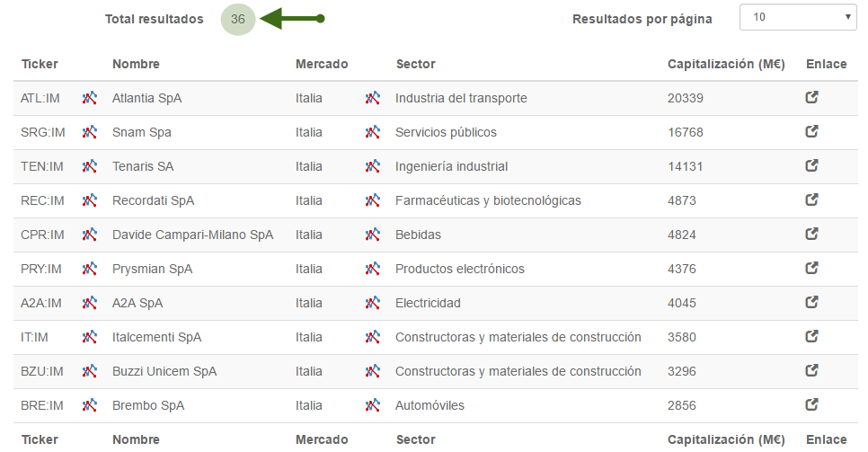Click chart icon next to REC:IM ticker
The width and height of the screenshot is (868, 452).
90,200
